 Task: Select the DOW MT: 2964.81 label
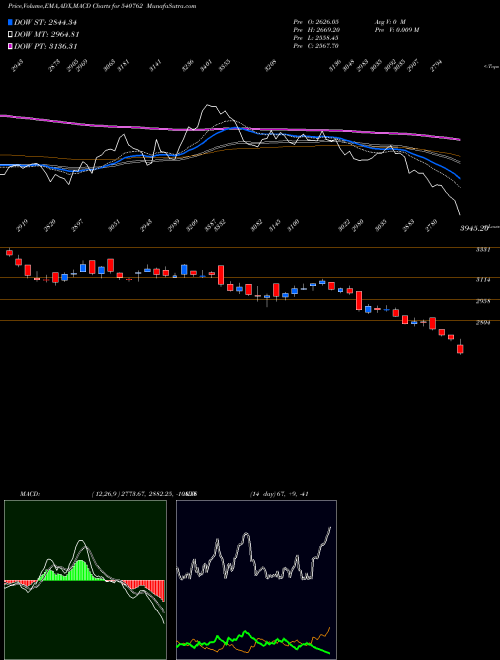click(47, 34)
